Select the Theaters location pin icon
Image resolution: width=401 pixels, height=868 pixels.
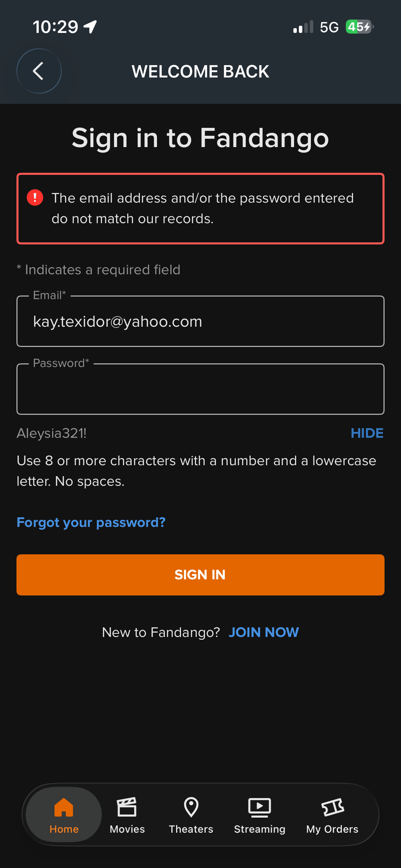point(191,807)
